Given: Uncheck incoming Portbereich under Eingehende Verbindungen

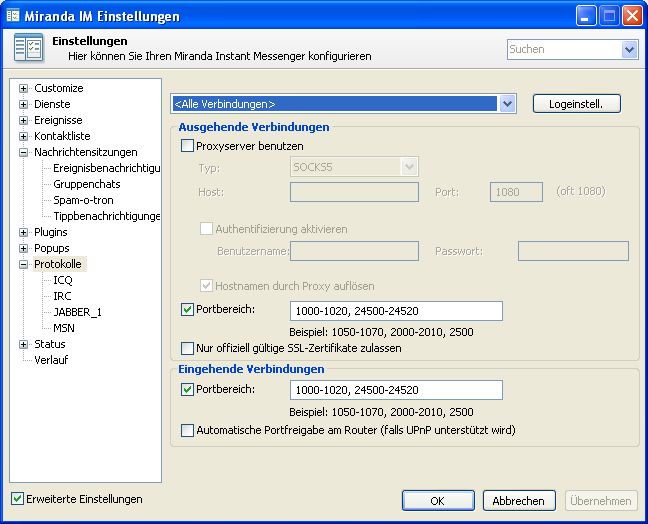Looking at the screenshot, I should (187, 389).
